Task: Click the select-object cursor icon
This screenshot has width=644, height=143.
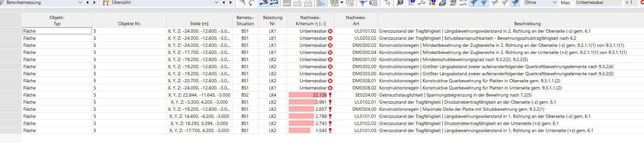Action: pos(387,3)
